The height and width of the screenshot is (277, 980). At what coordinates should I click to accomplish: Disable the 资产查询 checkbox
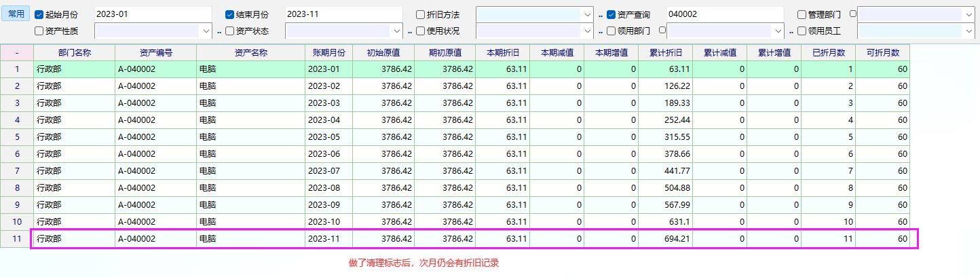(611, 14)
